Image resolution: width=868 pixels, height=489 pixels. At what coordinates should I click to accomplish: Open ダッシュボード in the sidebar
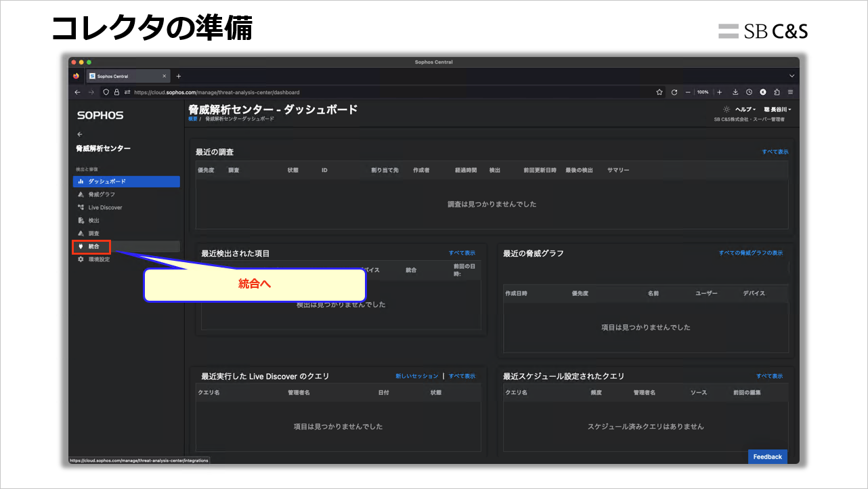127,182
